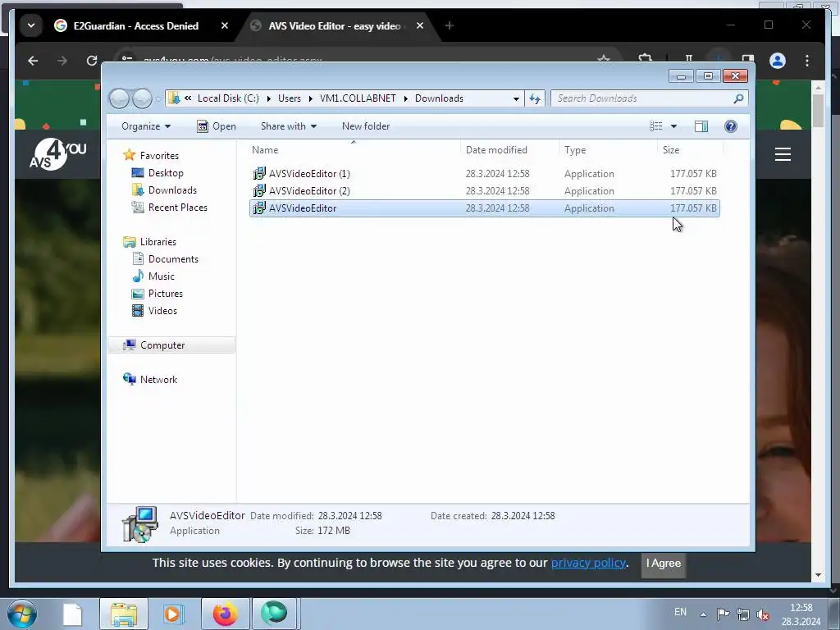Open Firefox from the taskbar
Screen dimensions: 840x630
[225, 614]
